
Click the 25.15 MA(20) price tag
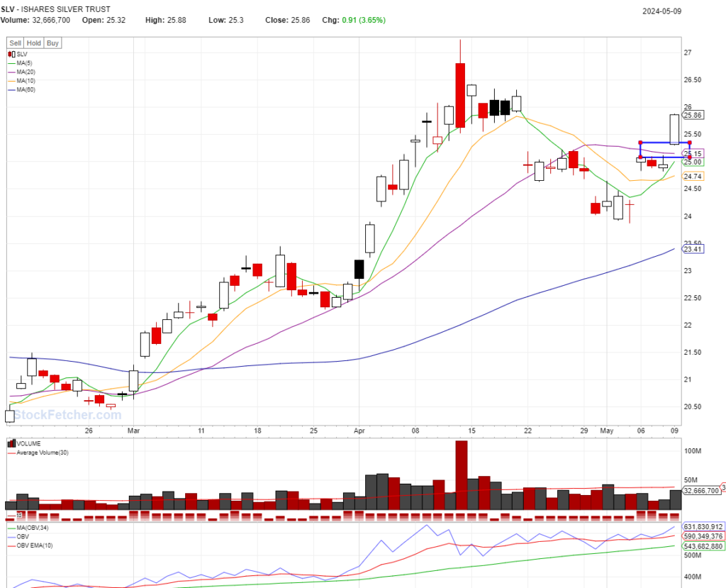click(693, 153)
